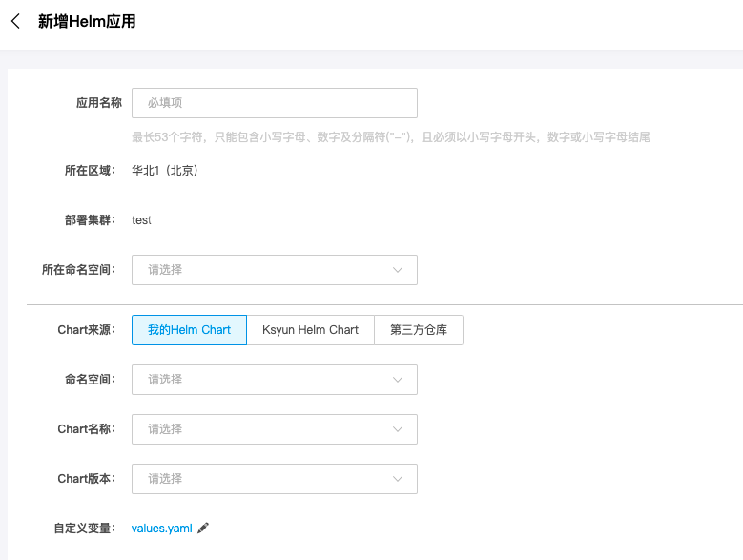Click the chevron arrow in 所在命名空间 field

point(399,270)
